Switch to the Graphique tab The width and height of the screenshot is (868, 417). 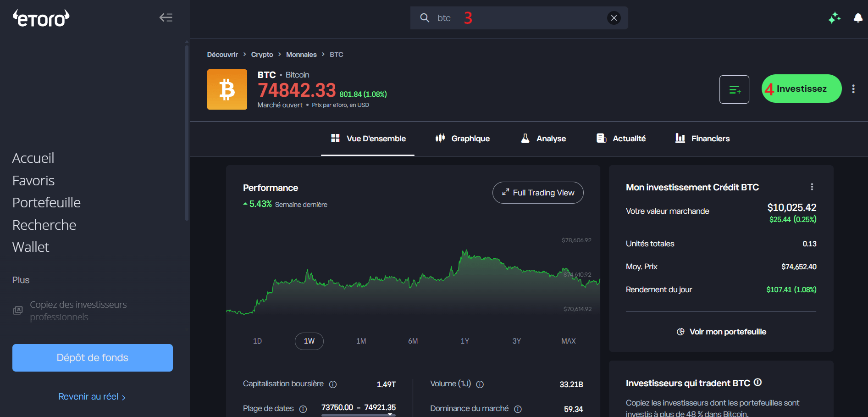[462, 139]
